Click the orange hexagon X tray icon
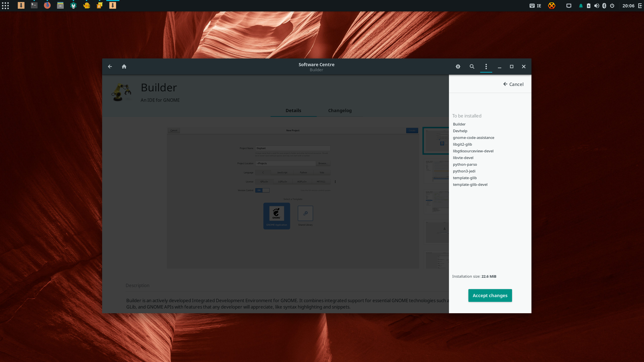 (551, 6)
